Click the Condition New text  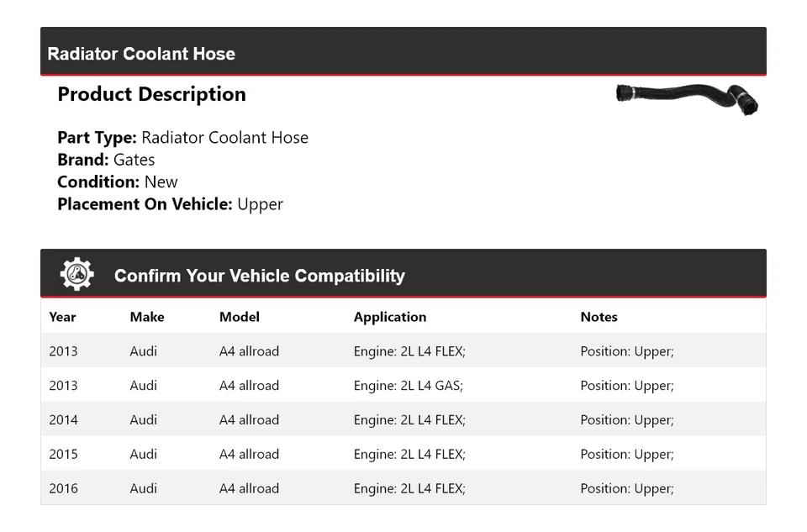point(118,182)
